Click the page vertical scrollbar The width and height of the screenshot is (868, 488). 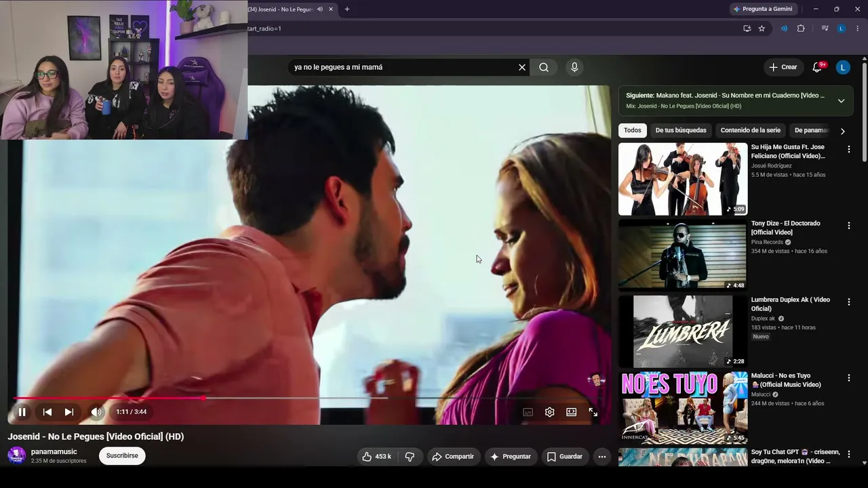coord(865,112)
